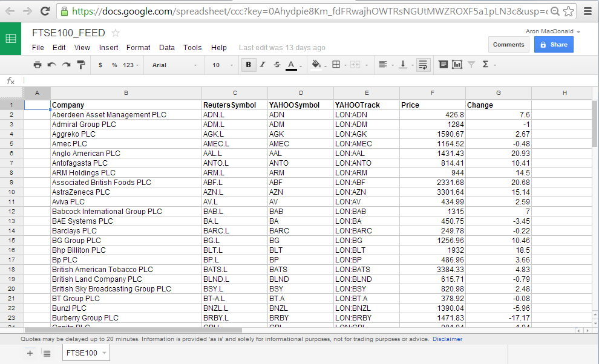599x364 pixels.
Task: Open the Format menu
Action: tap(139, 48)
